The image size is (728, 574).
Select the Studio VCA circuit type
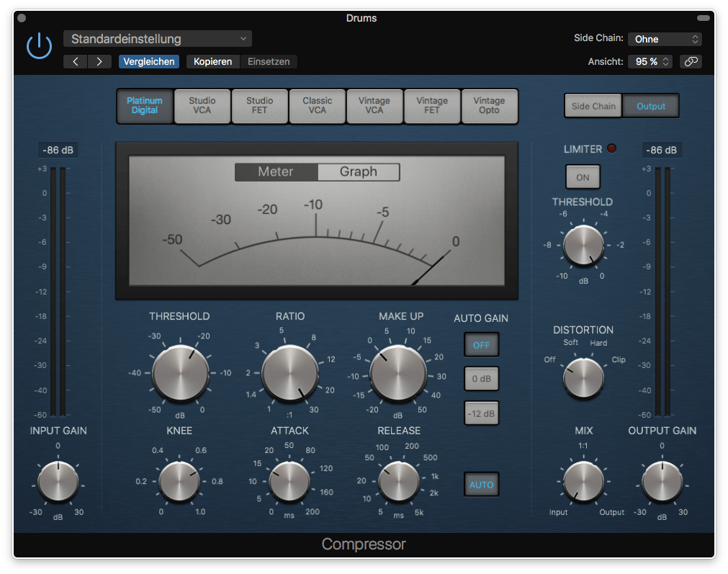coord(202,106)
